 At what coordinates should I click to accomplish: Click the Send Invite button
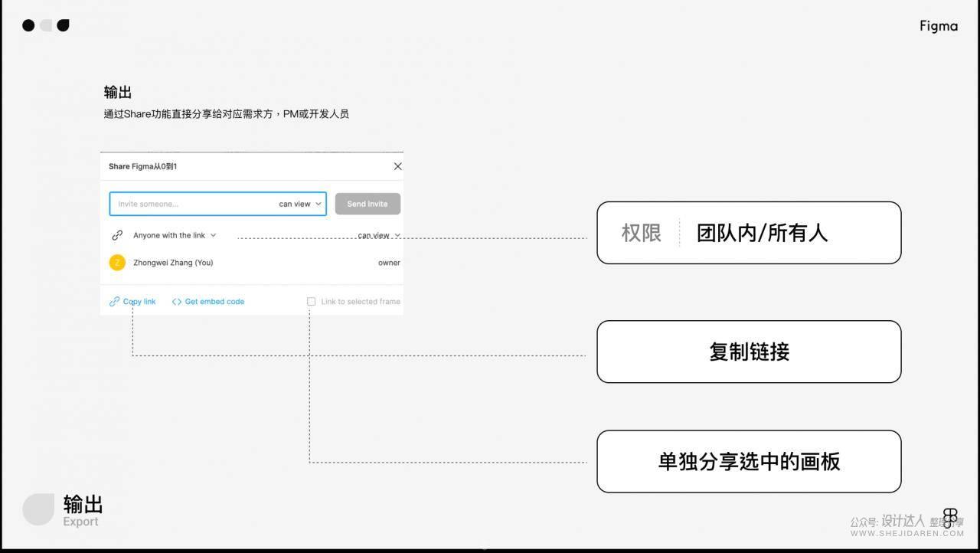click(x=367, y=204)
